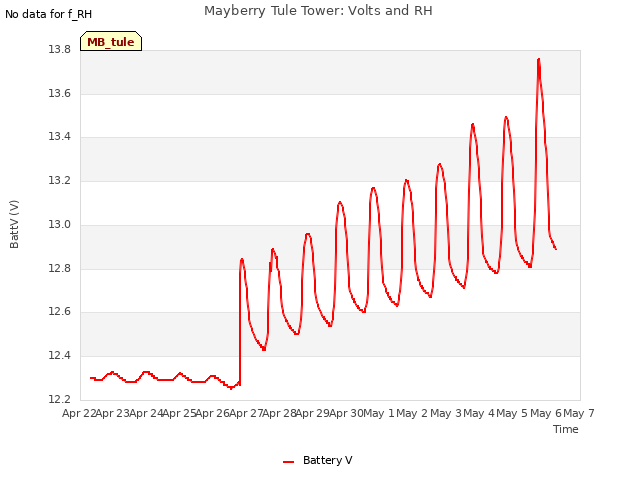The image size is (640, 480).
Task: Click the Time axis label
Action: (x=566, y=429)
